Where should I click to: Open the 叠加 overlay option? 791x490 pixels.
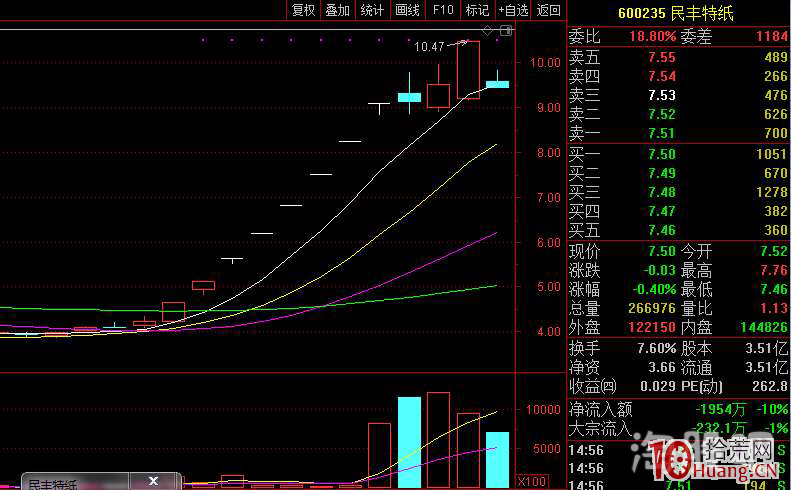point(337,10)
